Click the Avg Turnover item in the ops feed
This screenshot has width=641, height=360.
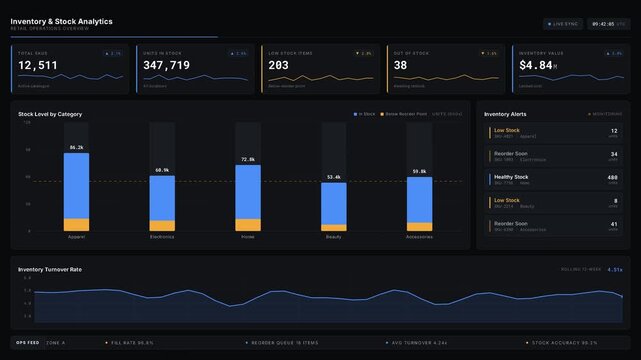coord(417,343)
